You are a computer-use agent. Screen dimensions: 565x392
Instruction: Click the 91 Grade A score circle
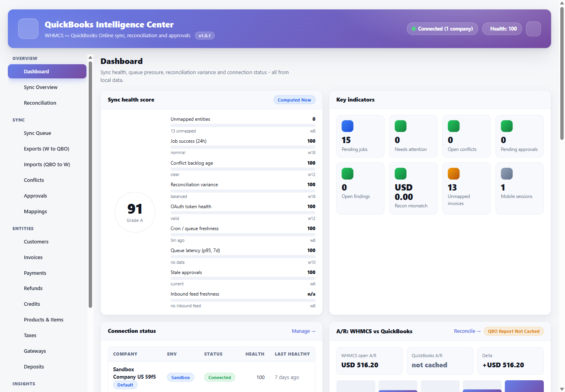pyautogui.click(x=135, y=212)
